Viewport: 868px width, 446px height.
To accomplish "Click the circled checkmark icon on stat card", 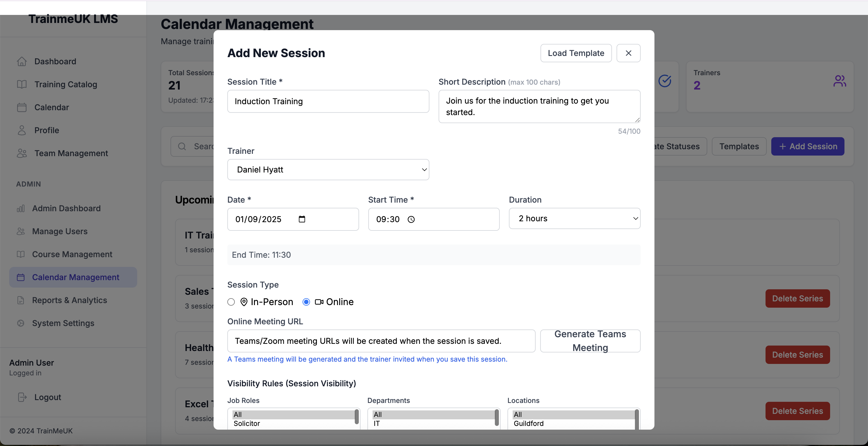I will [x=664, y=81].
